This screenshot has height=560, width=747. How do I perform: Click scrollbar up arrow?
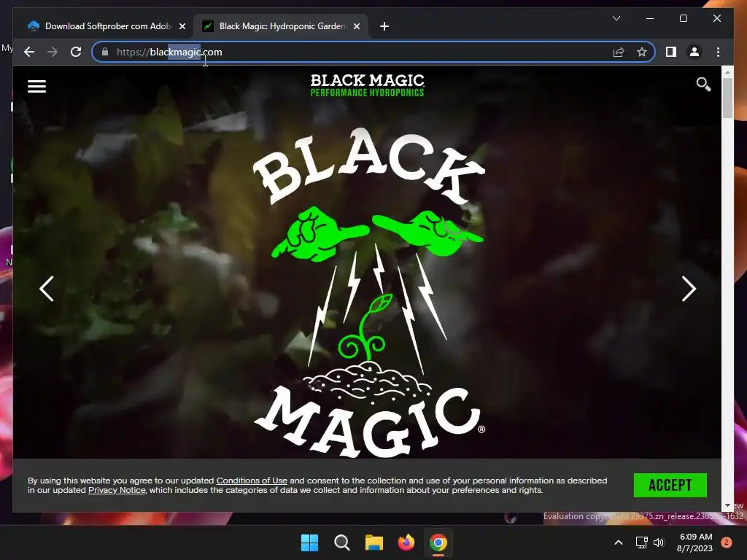pyautogui.click(x=727, y=72)
